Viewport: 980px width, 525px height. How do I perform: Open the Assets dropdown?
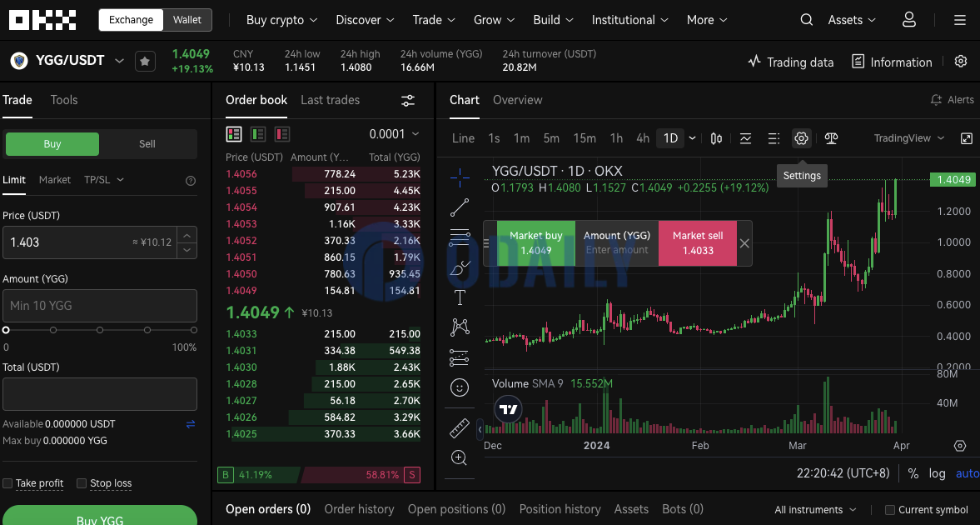tap(851, 20)
